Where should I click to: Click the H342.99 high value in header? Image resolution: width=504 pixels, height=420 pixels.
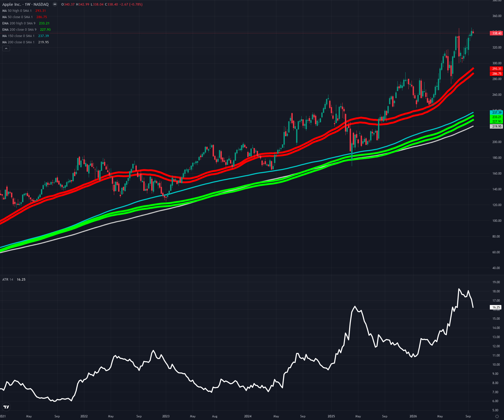(82, 4)
